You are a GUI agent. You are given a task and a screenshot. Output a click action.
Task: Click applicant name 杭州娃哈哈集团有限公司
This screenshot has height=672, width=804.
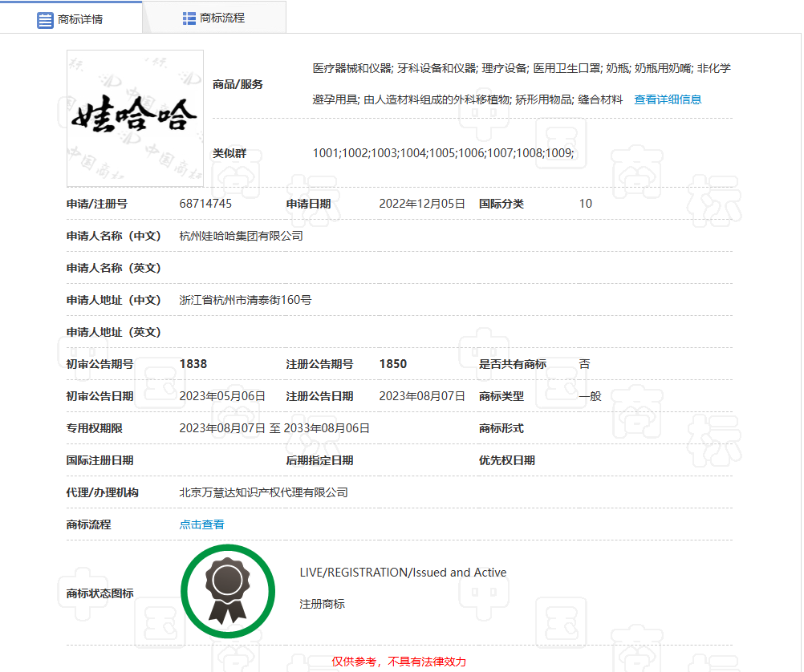pyautogui.click(x=241, y=236)
